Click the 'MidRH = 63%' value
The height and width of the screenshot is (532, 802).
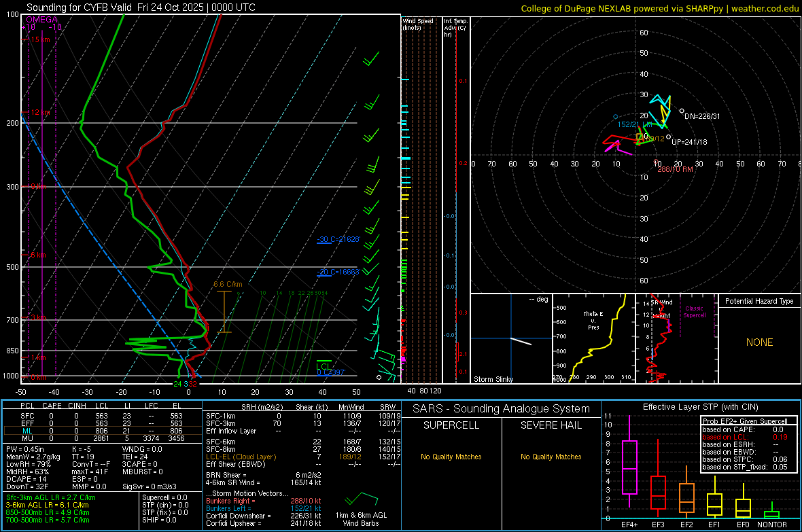28,472
